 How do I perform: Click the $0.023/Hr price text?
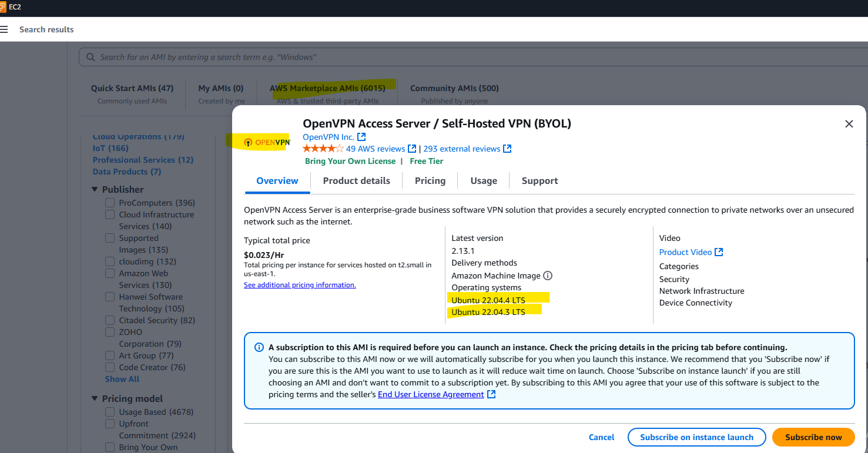[263, 255]
